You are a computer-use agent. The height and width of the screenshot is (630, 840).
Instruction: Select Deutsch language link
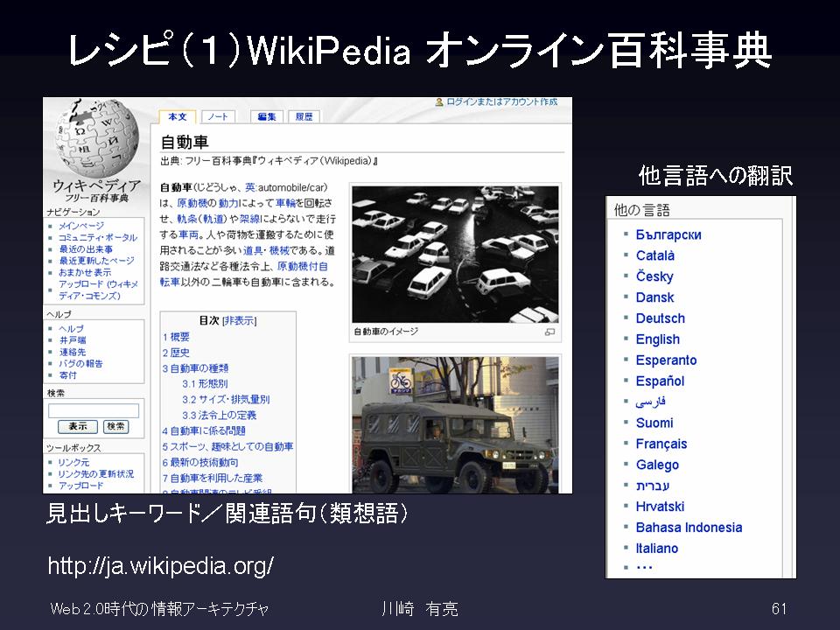point(660,318)
